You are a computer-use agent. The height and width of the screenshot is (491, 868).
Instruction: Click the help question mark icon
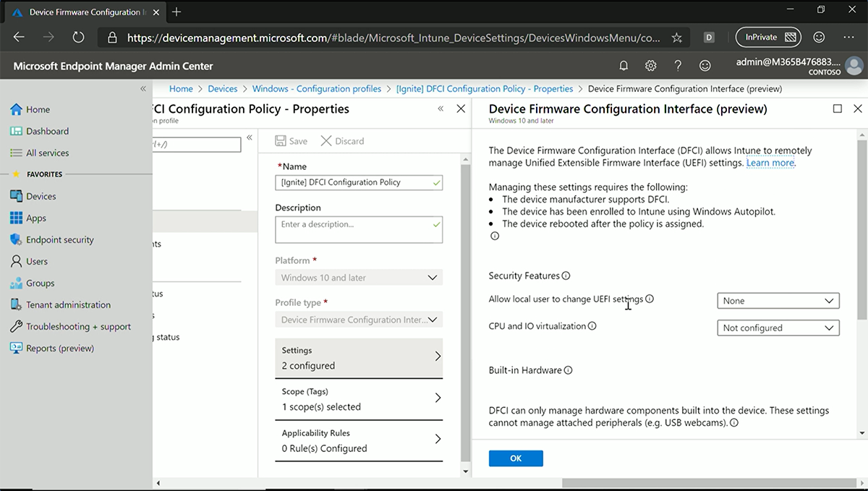click(678, 66)
